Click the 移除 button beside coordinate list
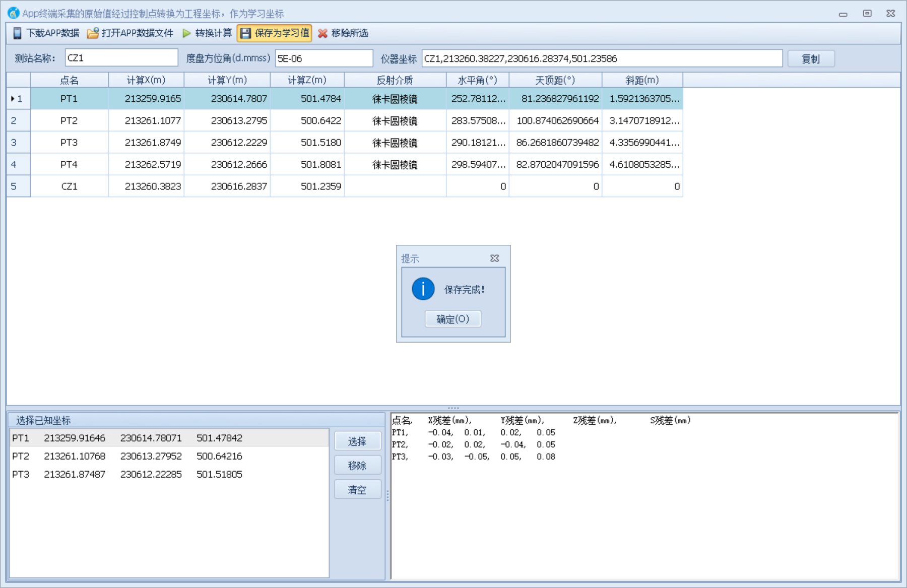907x588 pixels. [x=357, y=466]
